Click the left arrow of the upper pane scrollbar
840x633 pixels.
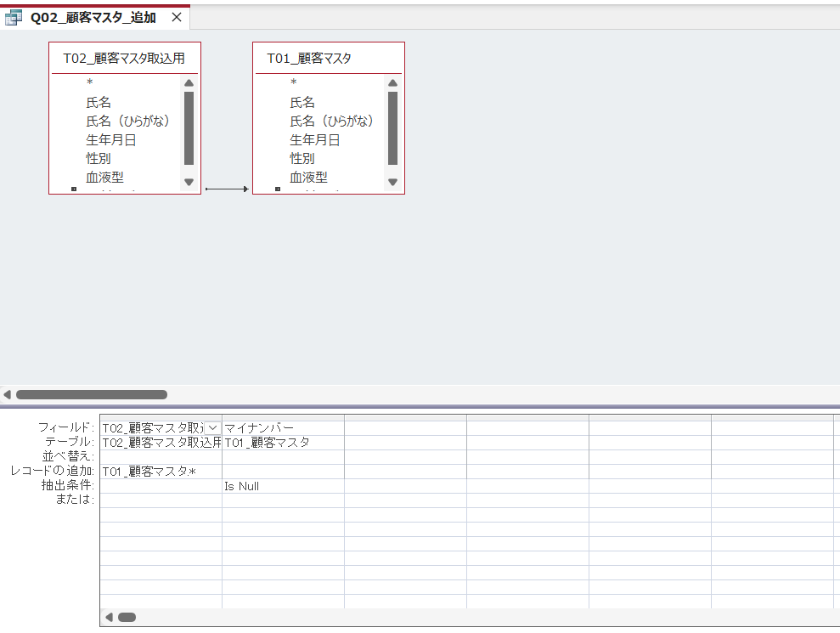6,393
